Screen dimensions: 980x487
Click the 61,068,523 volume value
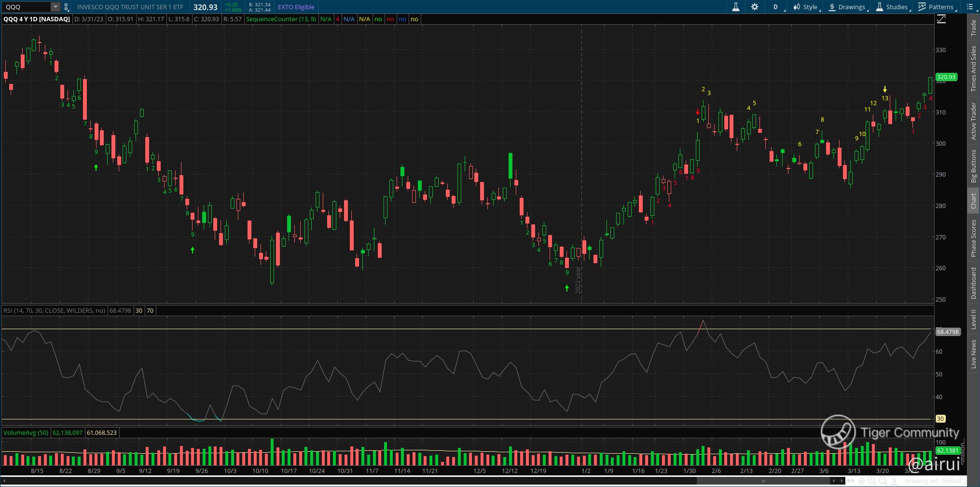[x=102, y=432]
